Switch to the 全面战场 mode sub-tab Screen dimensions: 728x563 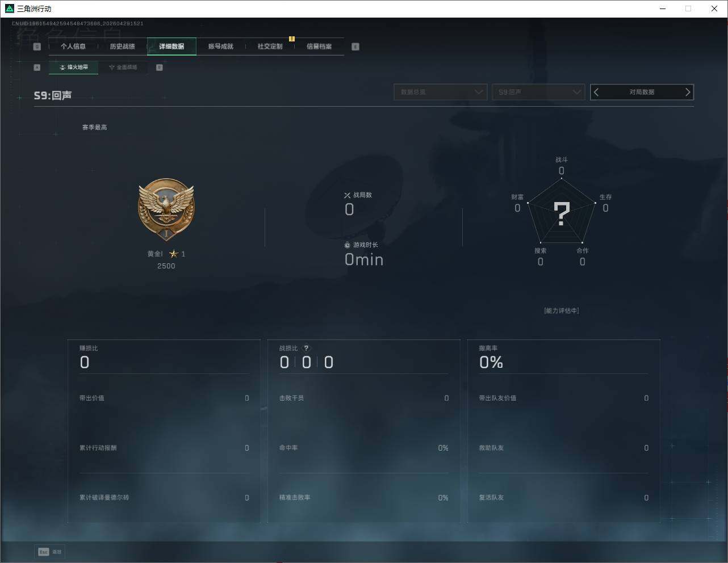pos(123,68)
